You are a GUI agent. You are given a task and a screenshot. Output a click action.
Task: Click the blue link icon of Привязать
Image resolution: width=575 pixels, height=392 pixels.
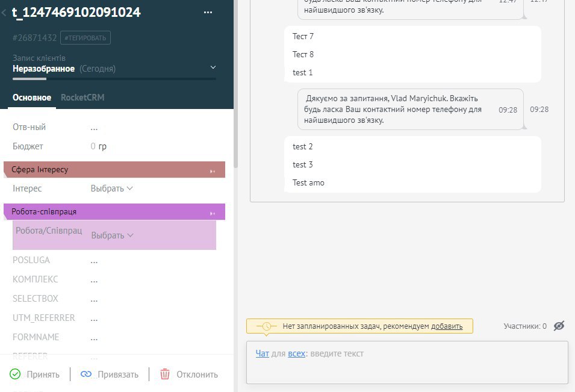86,374
